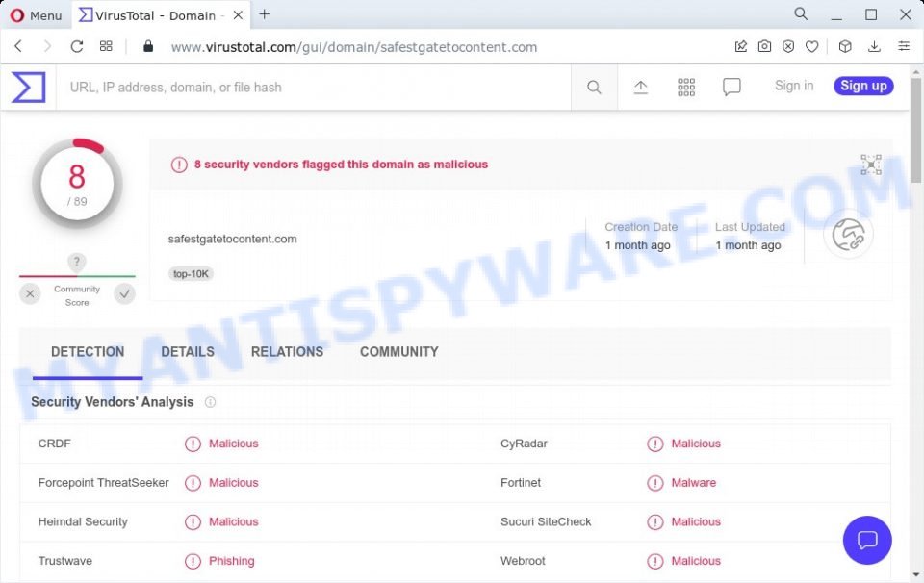924x583 pixels.
Task: Select the Webroot vendor name
Action: (523, 561)
